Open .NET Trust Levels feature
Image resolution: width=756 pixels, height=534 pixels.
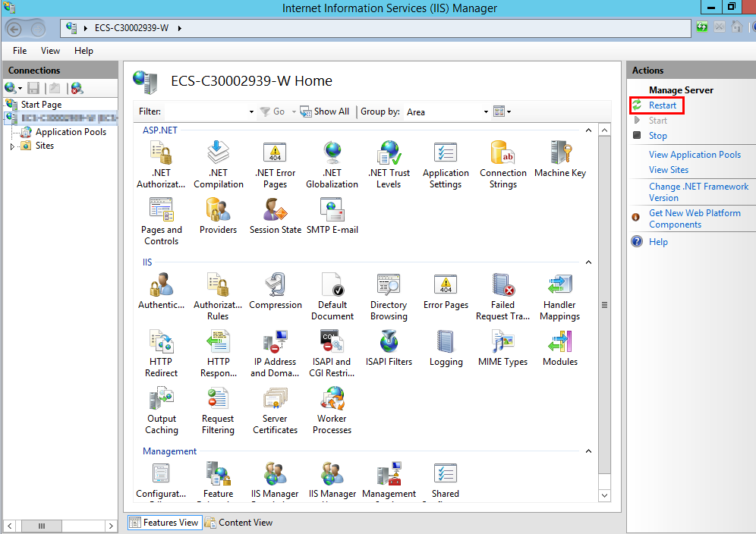(x=389, y=165)
